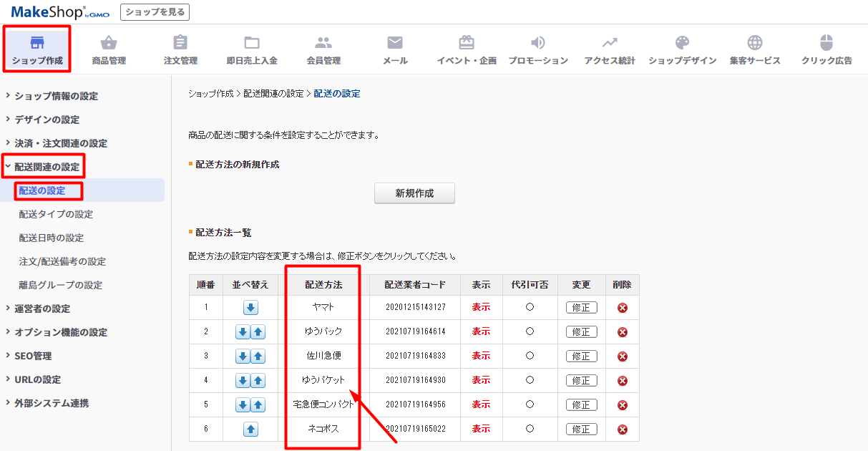The width and height of the screenshot is (868, 451).
Task: Select 配送日時の設定 in sidebar
Action: tap(52, 238)
